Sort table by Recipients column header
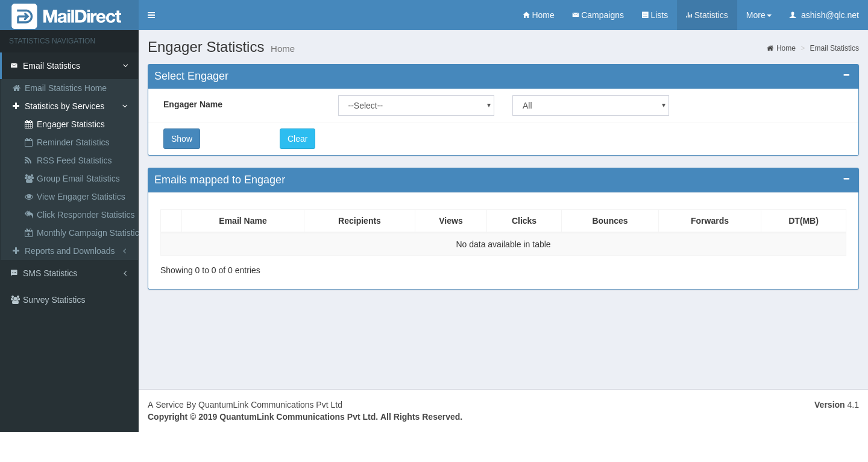The height and width of the screenshot is (462, 868). 359,221
